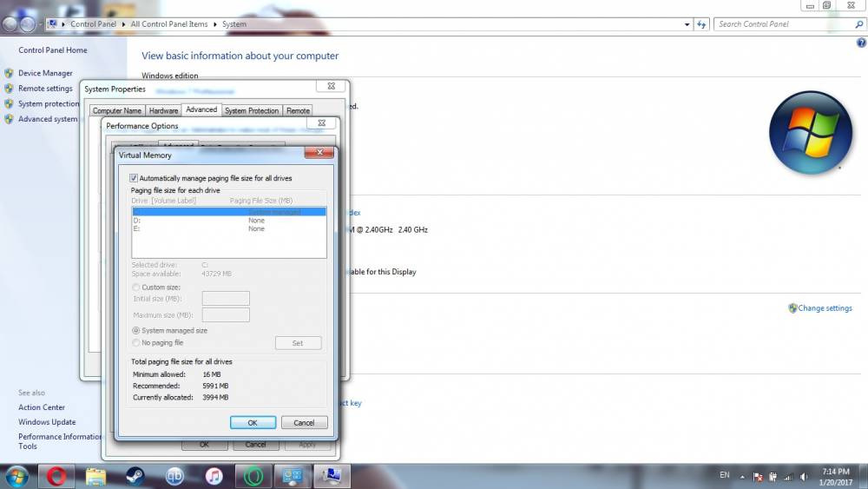Select drive E: in paging list
Viewport: 868px width, 489px height.
(x=228, y=228)
